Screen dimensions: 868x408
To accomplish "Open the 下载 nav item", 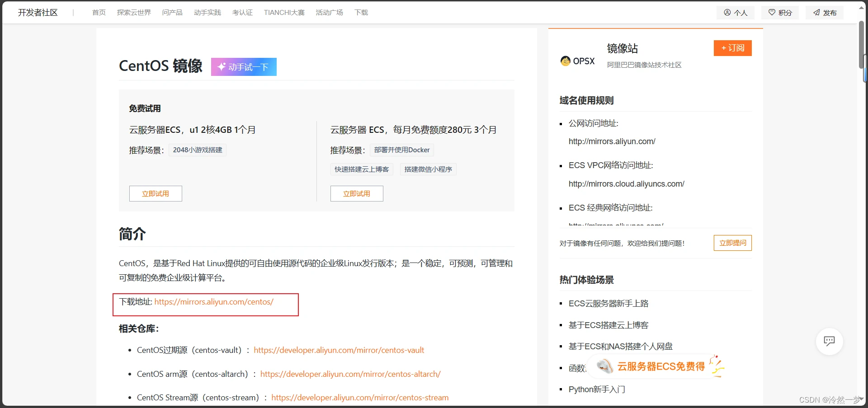I will pos(361,13).
